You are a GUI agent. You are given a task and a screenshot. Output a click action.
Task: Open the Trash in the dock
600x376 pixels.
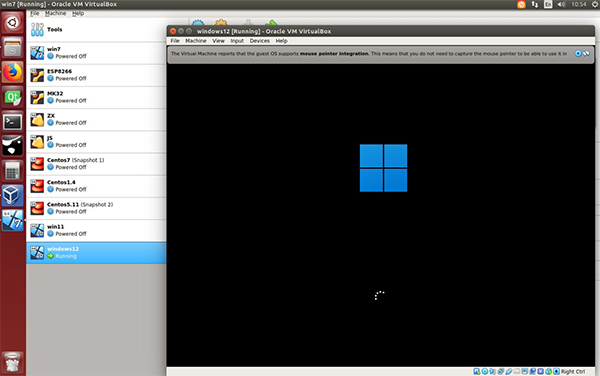13,362
